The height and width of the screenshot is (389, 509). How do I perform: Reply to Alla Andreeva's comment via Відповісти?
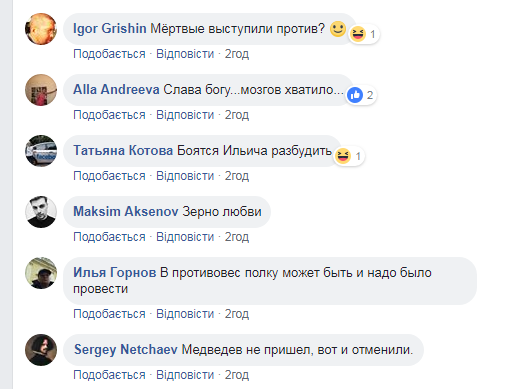185,115
